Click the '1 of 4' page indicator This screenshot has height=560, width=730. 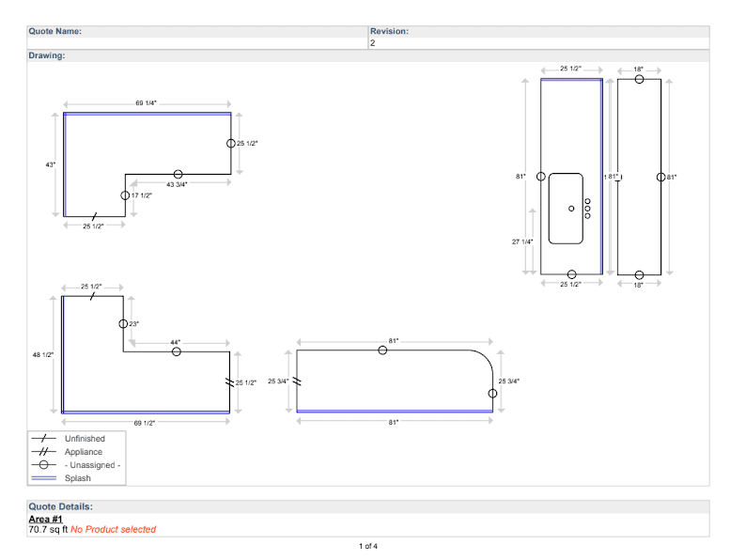(367, 546)
